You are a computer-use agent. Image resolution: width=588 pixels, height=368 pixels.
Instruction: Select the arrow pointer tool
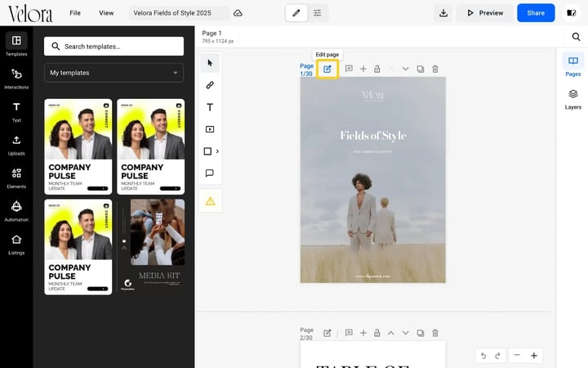pyautogui.click(x=210, y=63)
